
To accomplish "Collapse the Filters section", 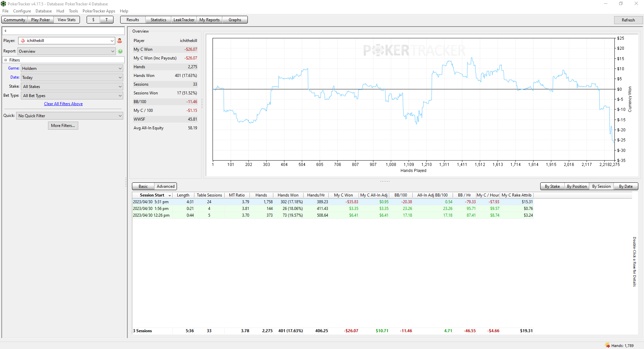I will [6, 60].
